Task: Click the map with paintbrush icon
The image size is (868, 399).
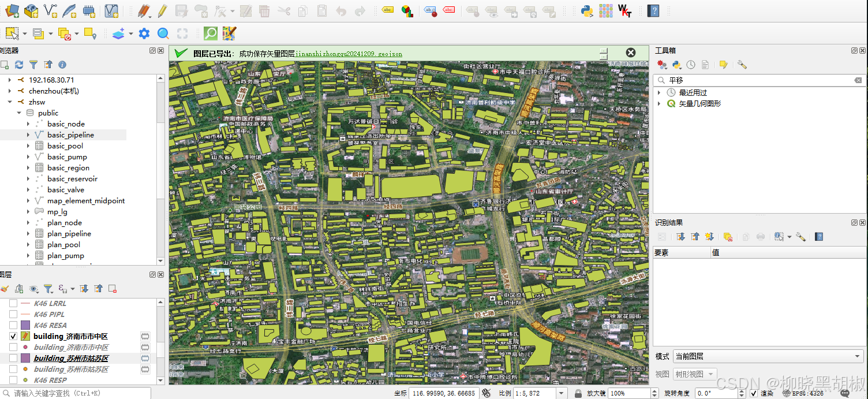Action: click(229, 33)
